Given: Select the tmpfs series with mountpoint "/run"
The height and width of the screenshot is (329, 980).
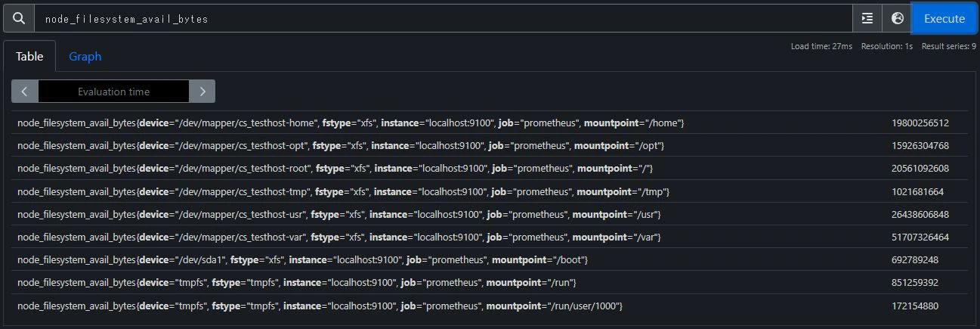Looking at the screenshot, I should pos(489,282).
